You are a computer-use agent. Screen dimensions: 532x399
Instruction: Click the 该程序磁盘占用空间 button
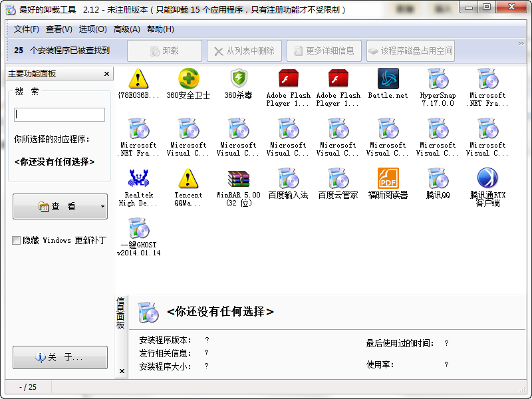(410, 51)
